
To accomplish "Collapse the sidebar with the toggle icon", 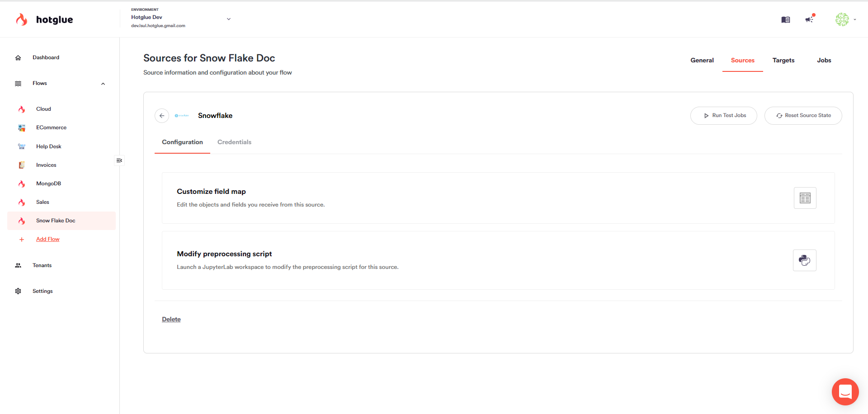I will point(119,160).
